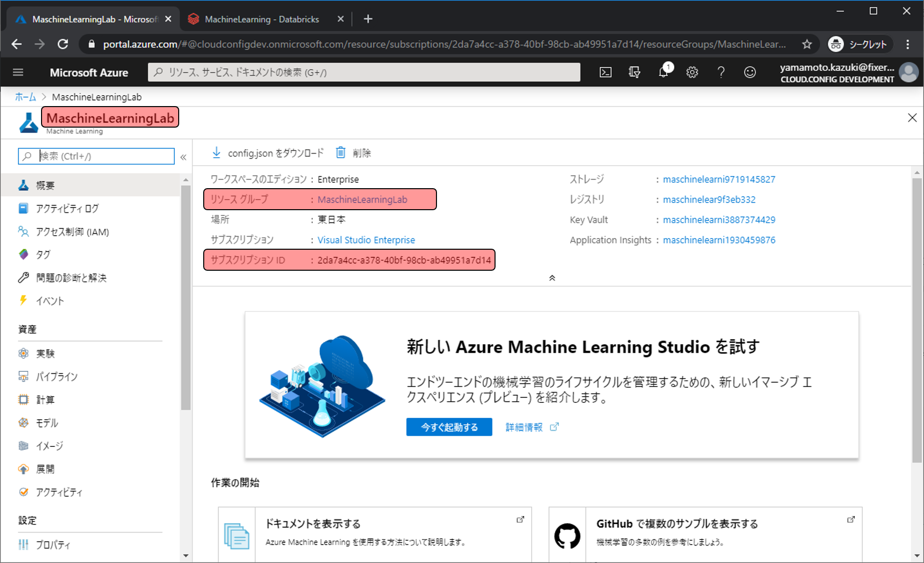Click the yamamoto.kazuki account name

point(837,67)
